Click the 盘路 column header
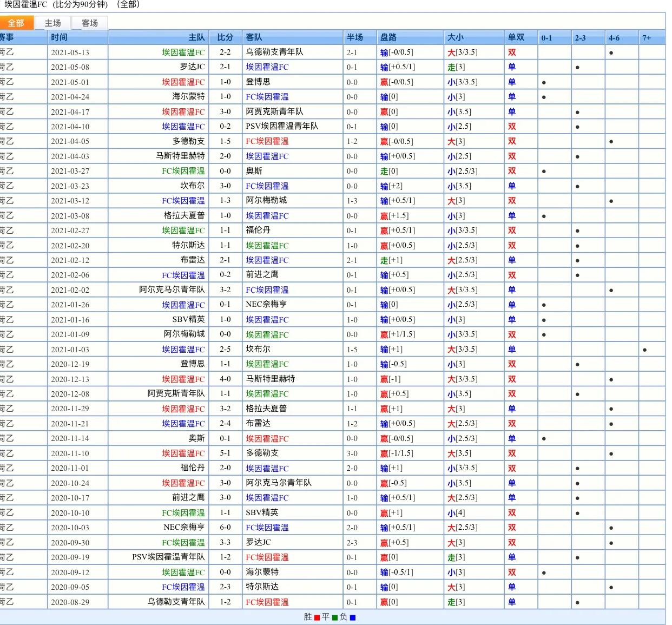The height and width of the screenshot is (625, 672). [388, 37]
